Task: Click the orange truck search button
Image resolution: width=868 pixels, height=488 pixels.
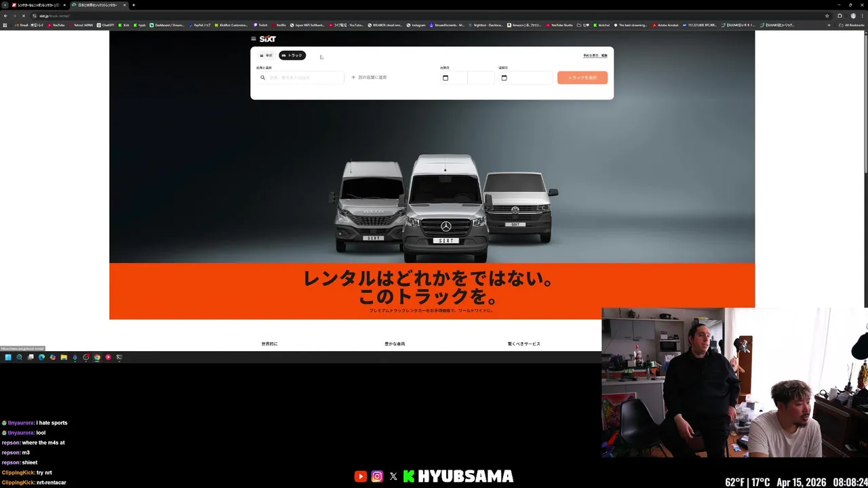Action: click(583, 77)
